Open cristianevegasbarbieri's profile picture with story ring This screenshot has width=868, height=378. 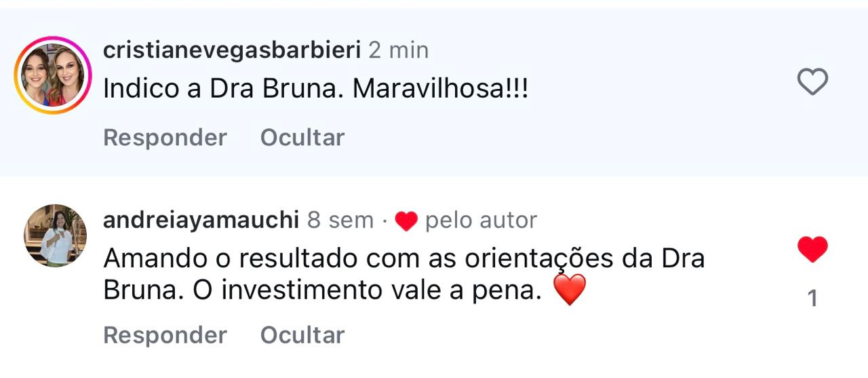[x=52, y=75]
